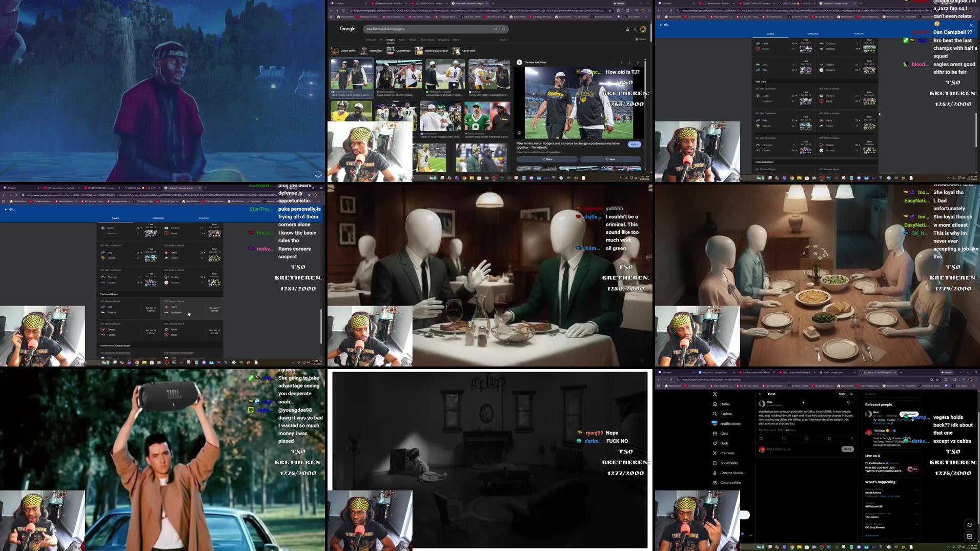Switch to the News tab on Google
The height and width of the screenshot is (551, 980).
[x=401, y=40]
